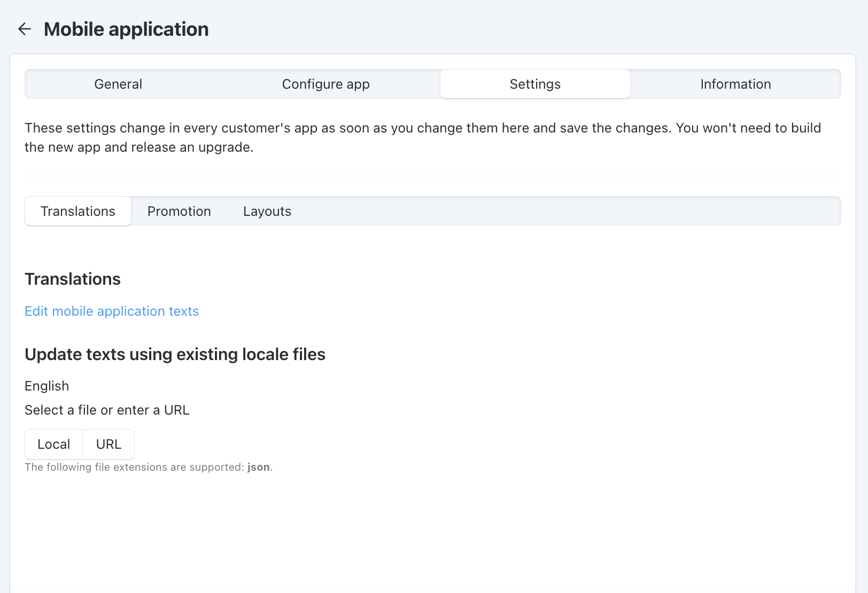This screenshot has height=593, width=868.
Task: Click the Mobile application page title
Action: tap(126, 29)
